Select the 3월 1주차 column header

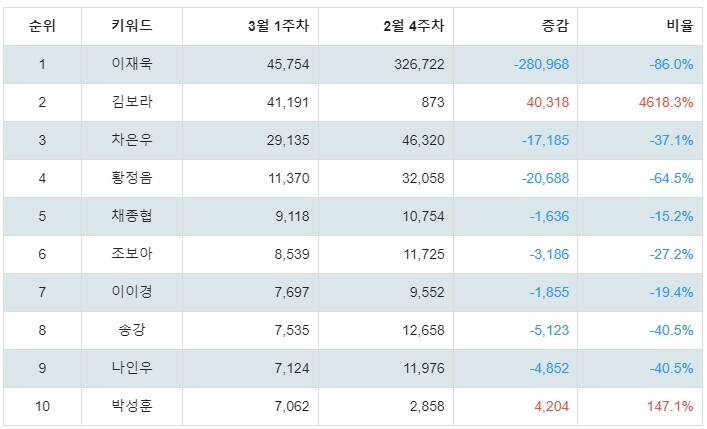pos(279,25)
